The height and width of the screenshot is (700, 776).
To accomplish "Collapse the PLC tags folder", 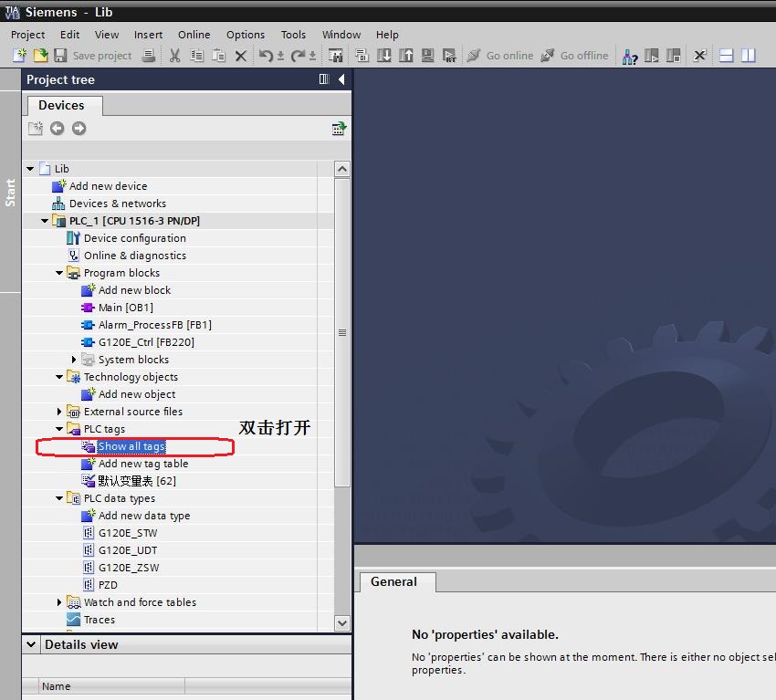I will 59,429.
